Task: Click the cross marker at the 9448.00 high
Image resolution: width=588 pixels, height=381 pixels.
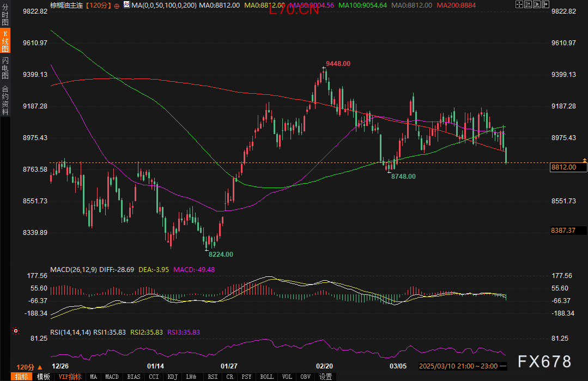Action: pyautogui.click(x=324, y=68)
